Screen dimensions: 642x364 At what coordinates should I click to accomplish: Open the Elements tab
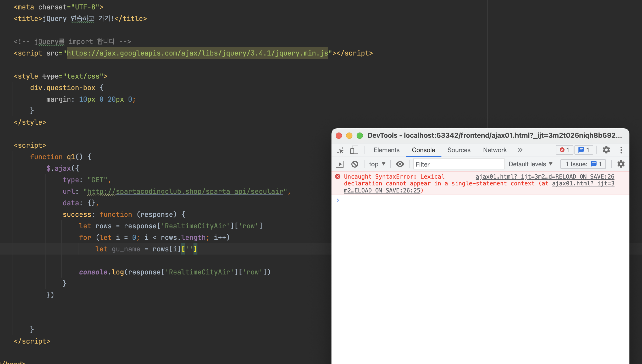click(386, 150)
